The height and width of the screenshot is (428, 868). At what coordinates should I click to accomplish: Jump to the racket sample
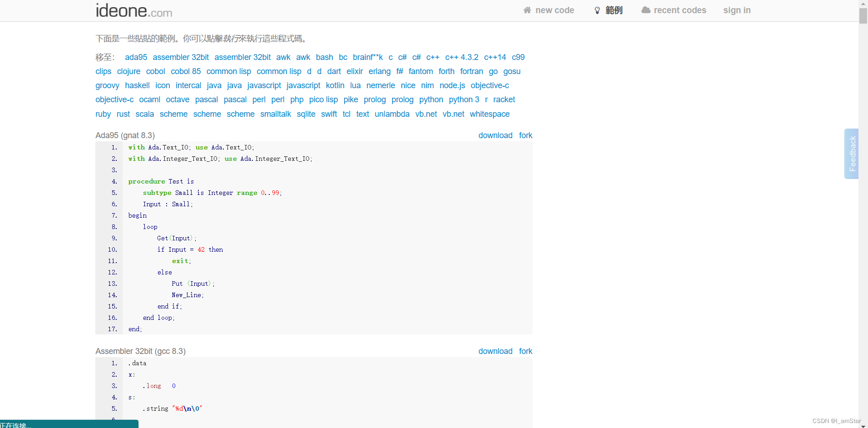coord(504,100)
